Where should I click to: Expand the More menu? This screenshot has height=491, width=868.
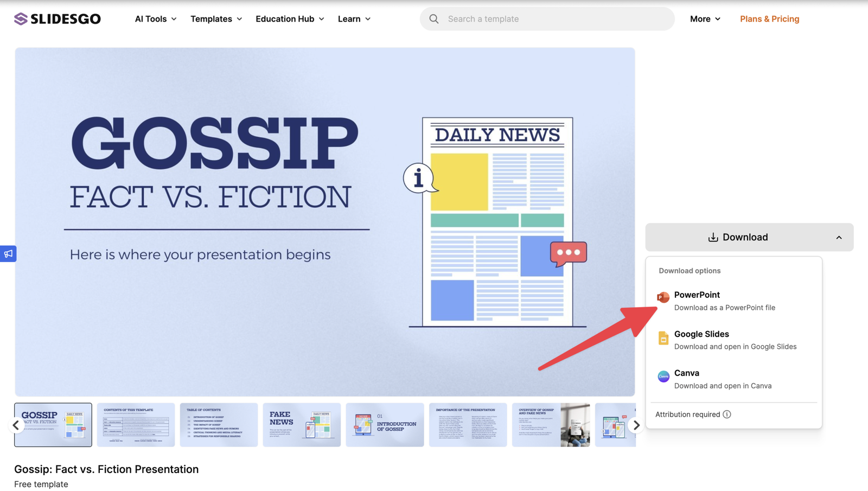(x=705, y=19)
